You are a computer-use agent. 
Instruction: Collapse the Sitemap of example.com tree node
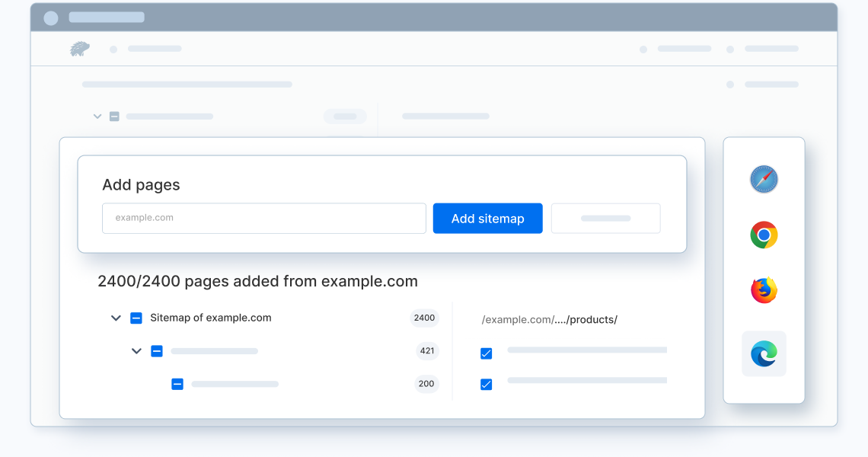(x=116, y=318)
